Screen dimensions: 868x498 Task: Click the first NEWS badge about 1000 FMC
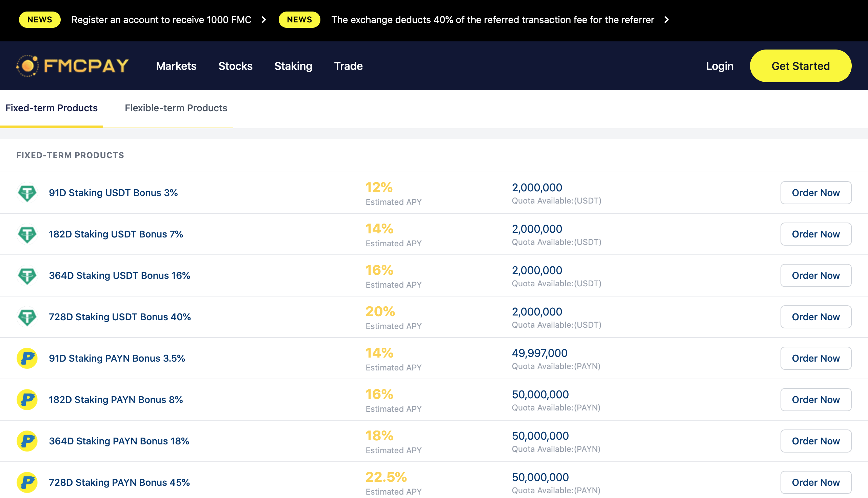40,19
